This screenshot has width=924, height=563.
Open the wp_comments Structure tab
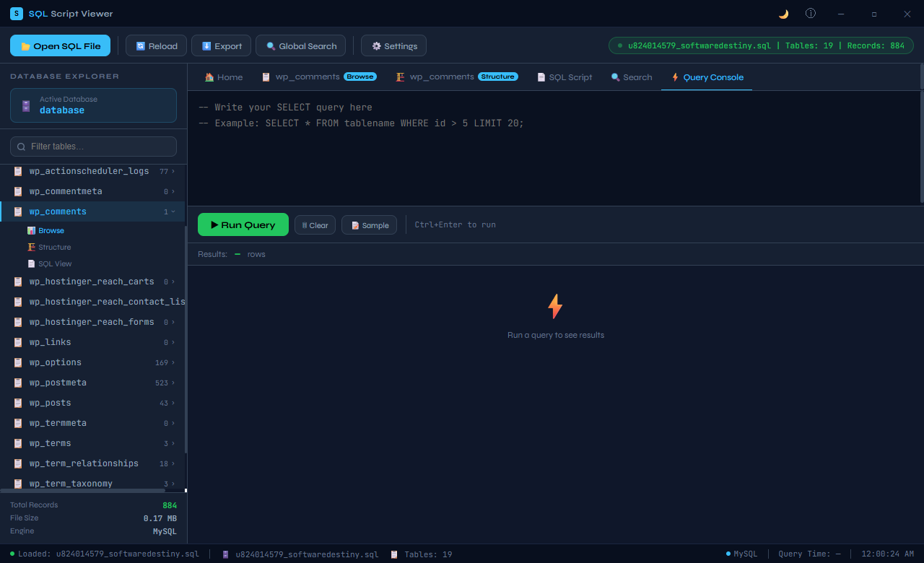pos(456,77)
